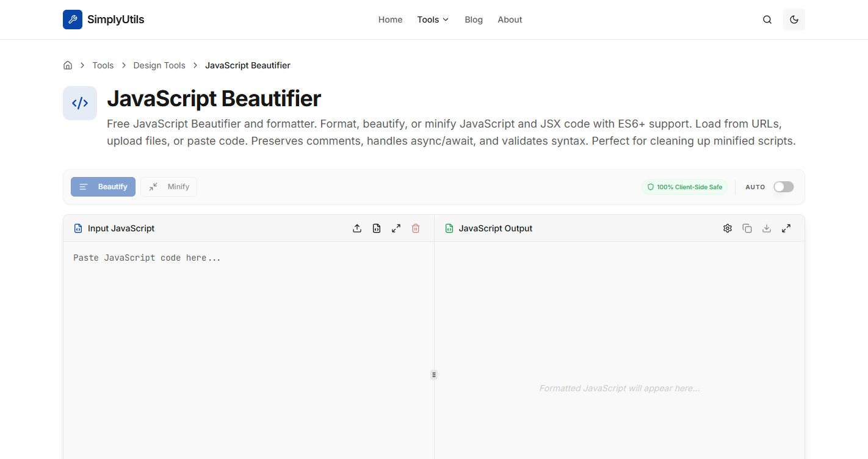Screen dimensions: 868x459
Task: Click the Input JavaScript panel title
Action: (x=121, y=228)
